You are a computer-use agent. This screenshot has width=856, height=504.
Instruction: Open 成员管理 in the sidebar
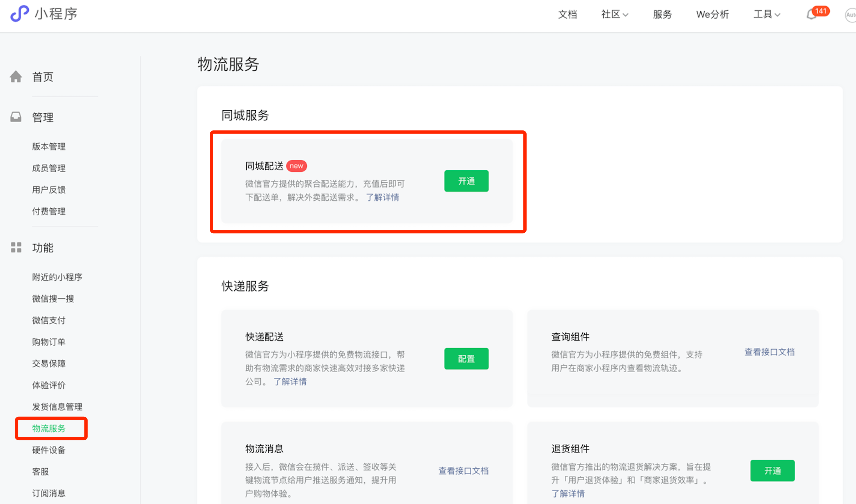49,168
